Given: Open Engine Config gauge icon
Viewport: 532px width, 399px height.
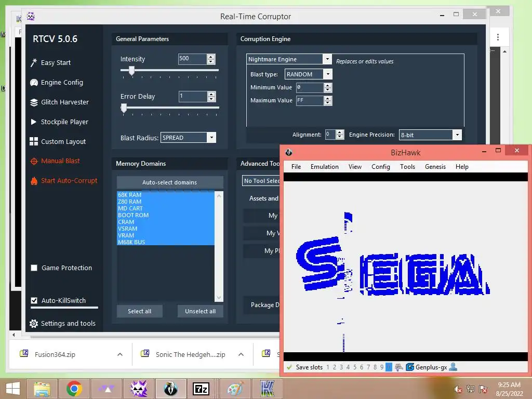Looking at the screenshot, I should coord(34,83).
